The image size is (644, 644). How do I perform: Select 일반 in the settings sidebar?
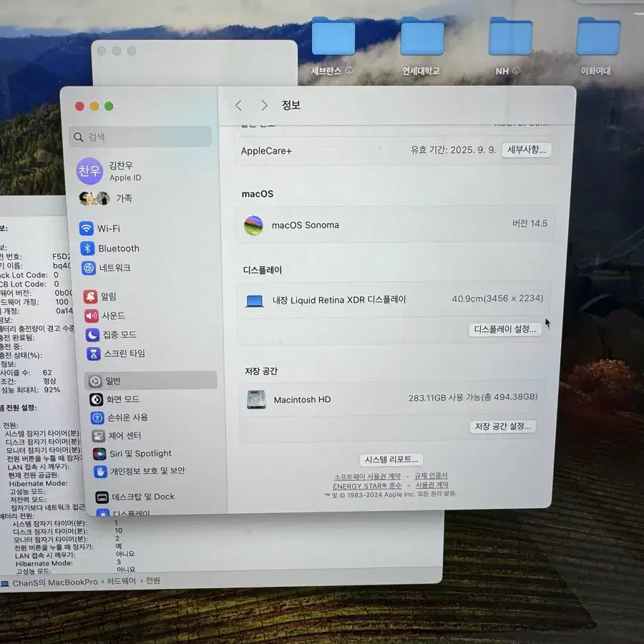(x=151, y=381)
